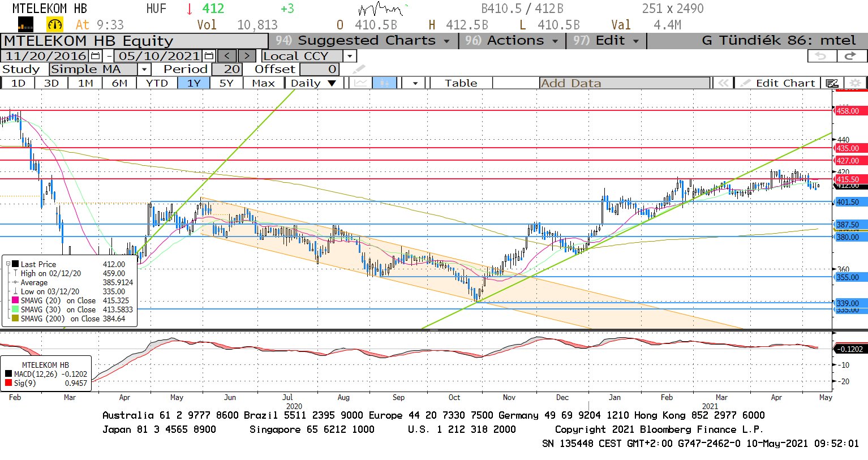
Task: Click the -0.1202 MACD axis label
Action: pyautogui.click(x=850, y=349)
